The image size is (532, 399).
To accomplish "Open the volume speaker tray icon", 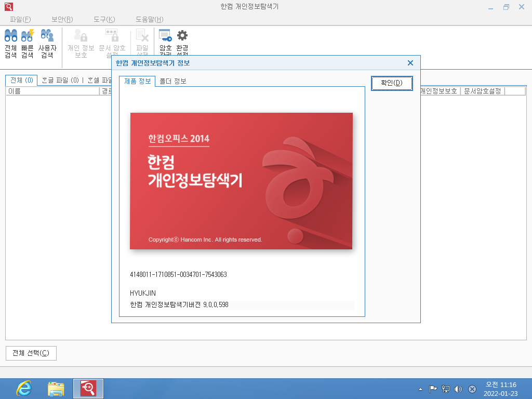I will click(x=458, y=389).
